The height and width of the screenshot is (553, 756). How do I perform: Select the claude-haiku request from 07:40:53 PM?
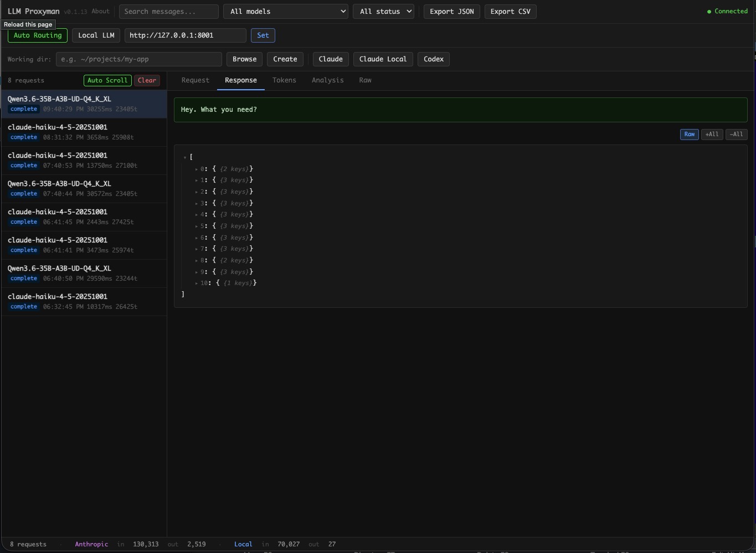(84, 161)
